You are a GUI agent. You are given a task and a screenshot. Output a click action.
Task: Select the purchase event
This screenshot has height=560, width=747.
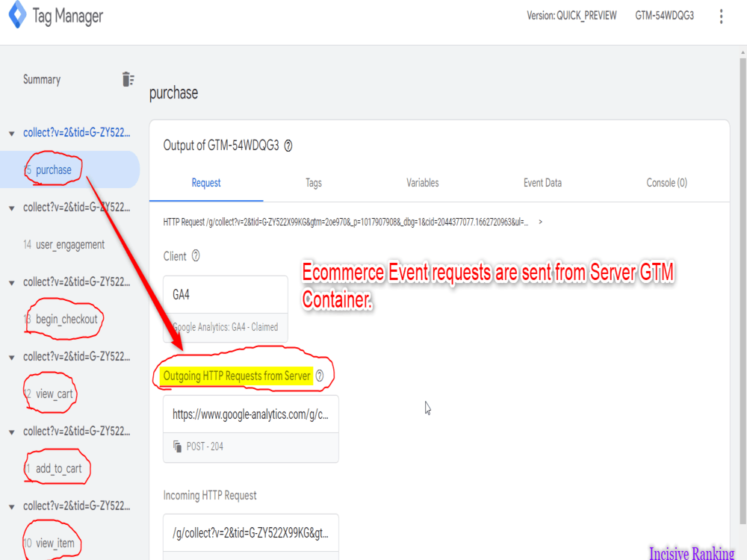pos(69,169)
